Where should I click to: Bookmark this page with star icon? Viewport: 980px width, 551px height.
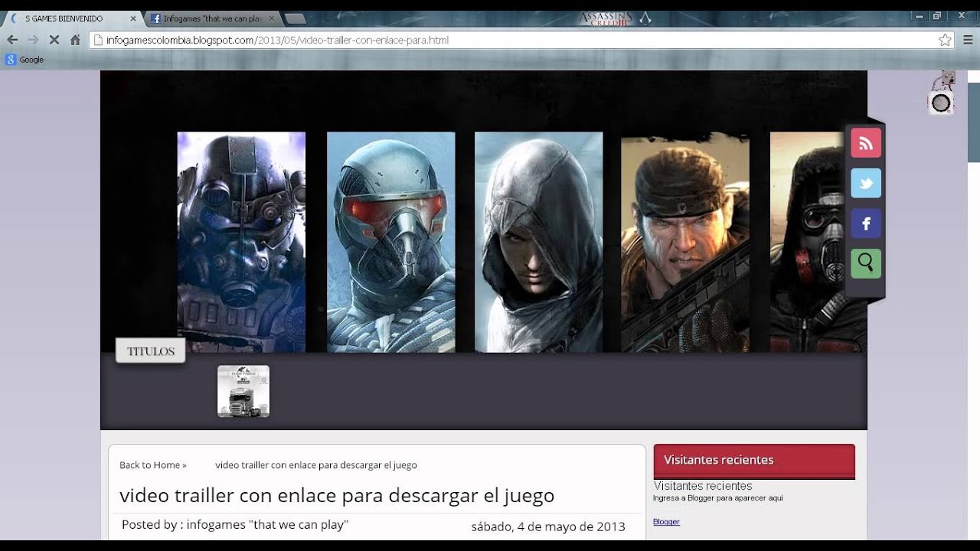point(945,40)
